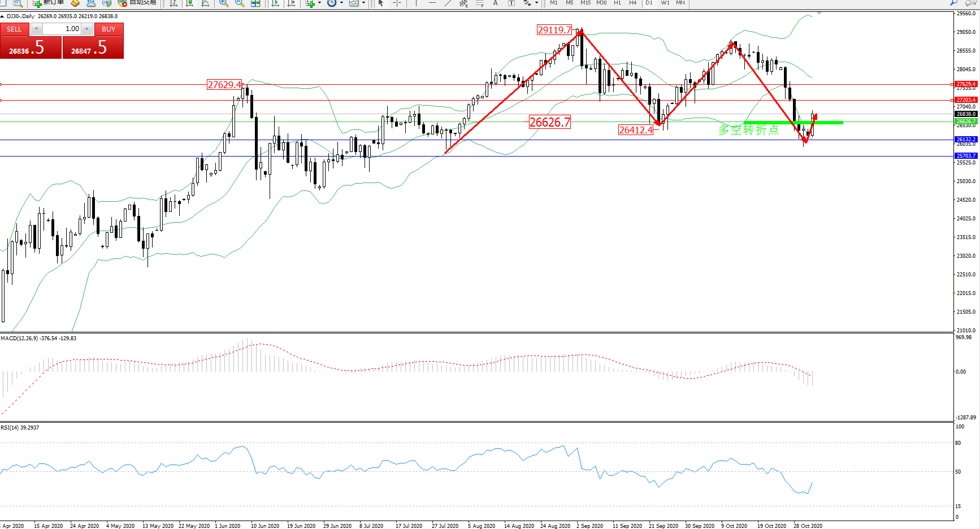Viewport: 980px width, 529px height.
Task: Select the Crosshair tool
Action: (397, 3)
